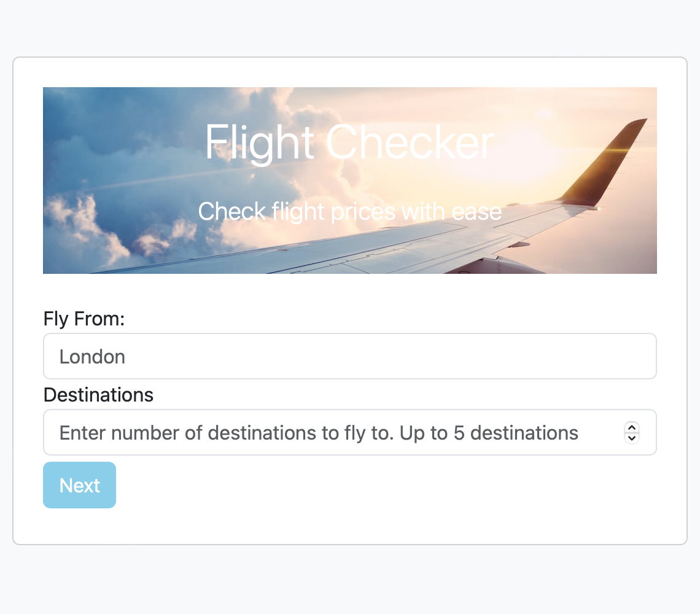This screenshot has width=700, height=614.
Task: Click the word 'Checker' in the title
Action: [x=410, y=142]
